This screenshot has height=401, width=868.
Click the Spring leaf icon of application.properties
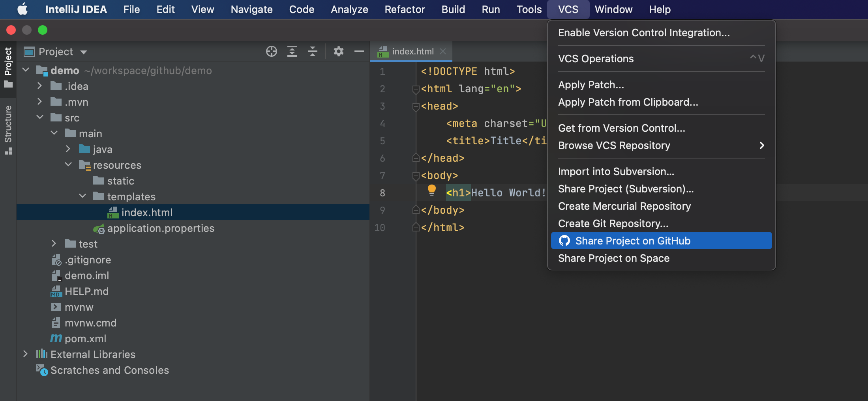click(99, 229)
